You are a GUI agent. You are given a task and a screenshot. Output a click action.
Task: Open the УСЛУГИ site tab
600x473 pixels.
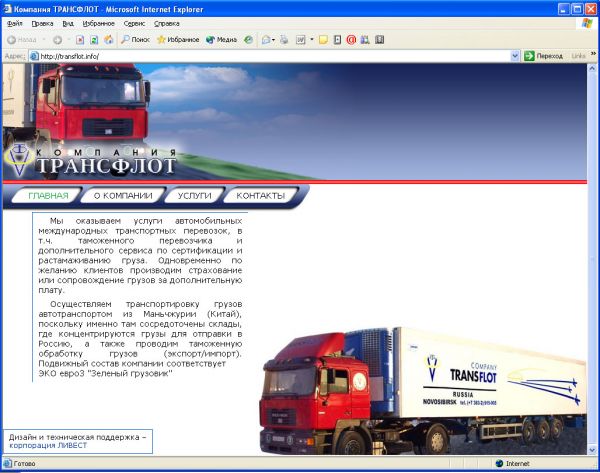click(x=194, y=196)
